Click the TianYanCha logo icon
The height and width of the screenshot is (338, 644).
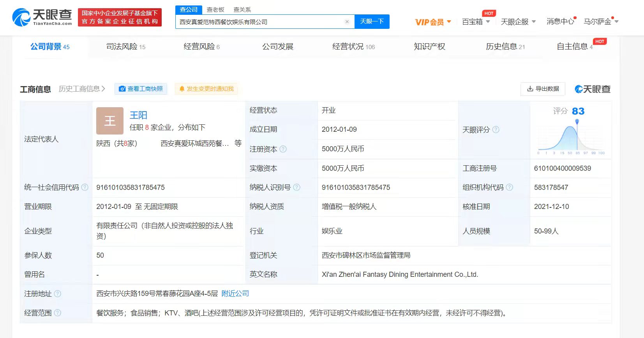tap(21, 18)
